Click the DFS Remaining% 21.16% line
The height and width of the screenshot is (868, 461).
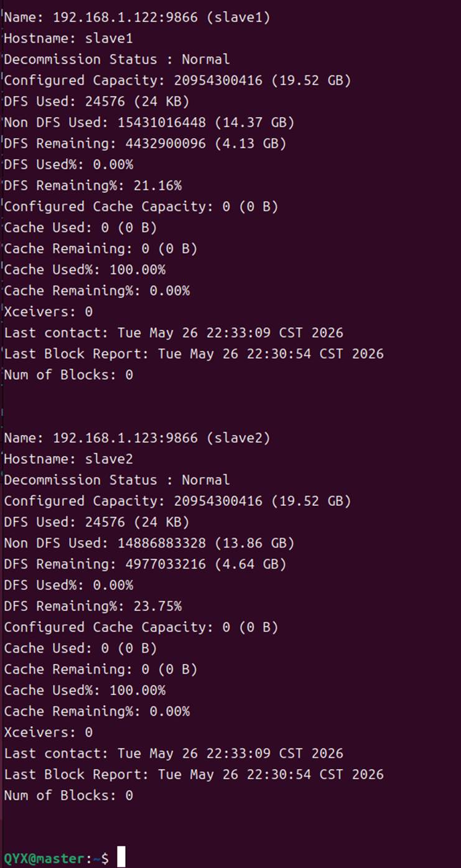pos(93,185)
